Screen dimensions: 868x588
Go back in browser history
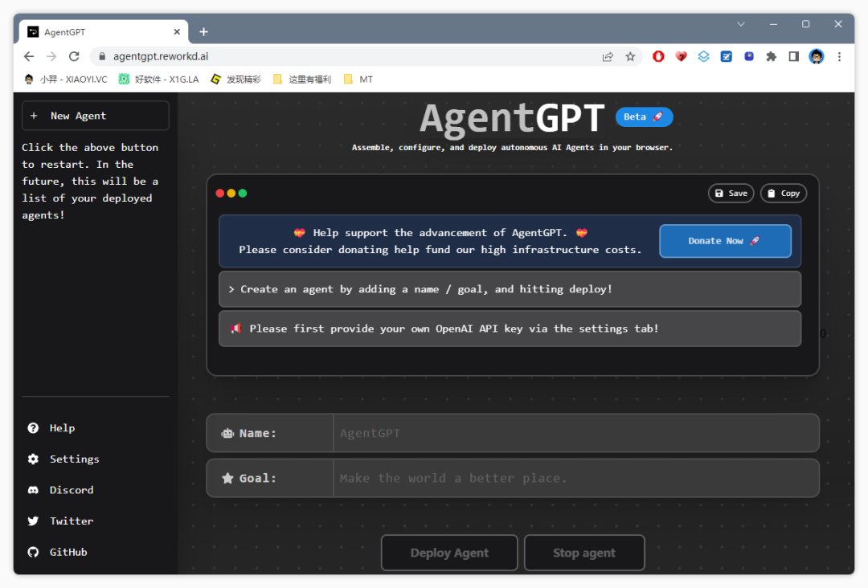(29, 56)
